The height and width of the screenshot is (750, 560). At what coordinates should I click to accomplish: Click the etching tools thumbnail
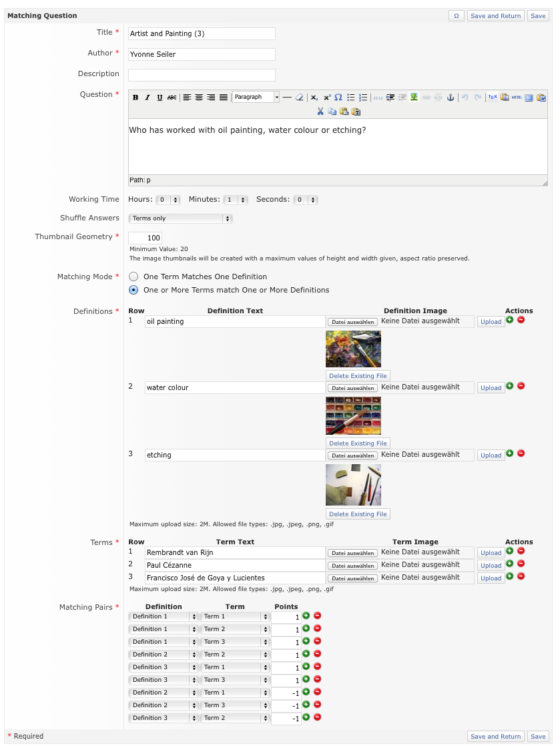353,485
